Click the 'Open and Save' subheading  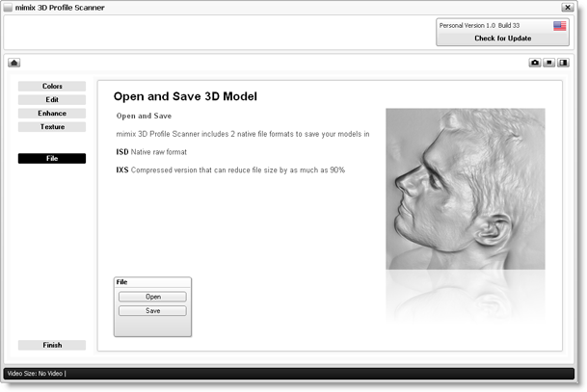[144, 116]
